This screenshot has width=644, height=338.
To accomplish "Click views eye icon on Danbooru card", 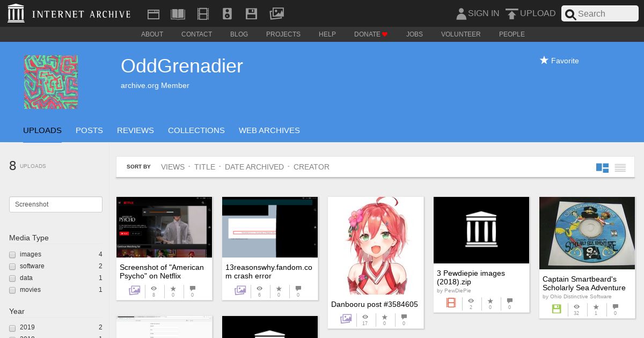I will pyautogui.click(x=365, y=317).
